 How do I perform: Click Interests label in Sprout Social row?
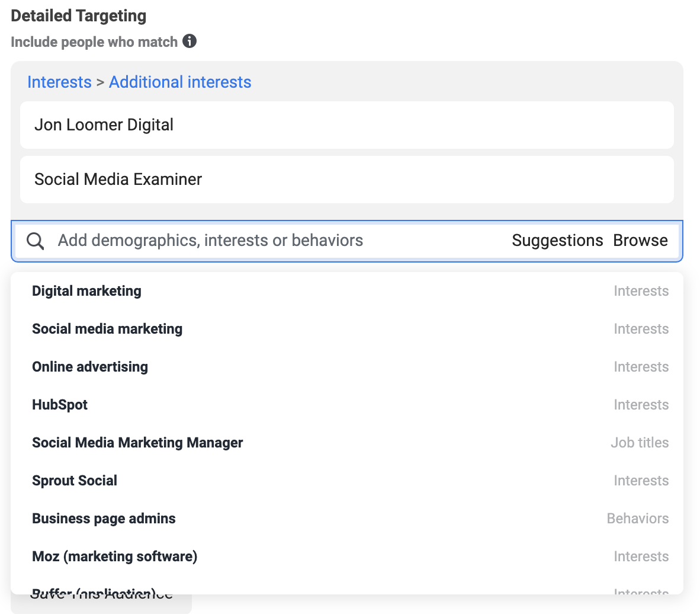point(641,481)
